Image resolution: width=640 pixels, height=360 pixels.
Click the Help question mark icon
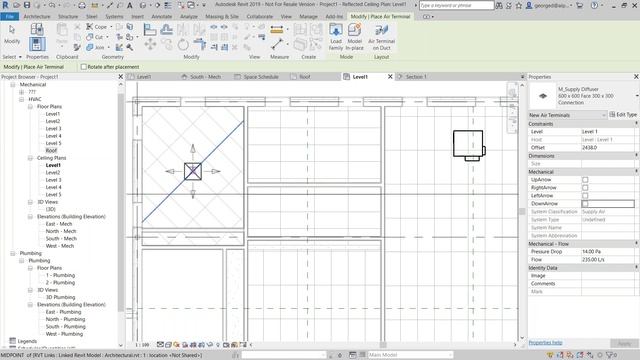click(x=594, y=5)
